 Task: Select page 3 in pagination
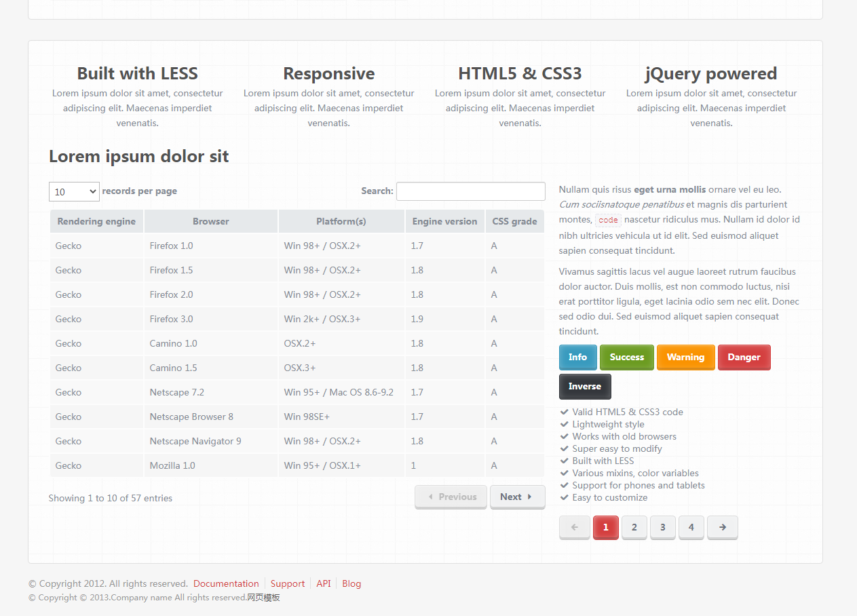coord(662,527)
